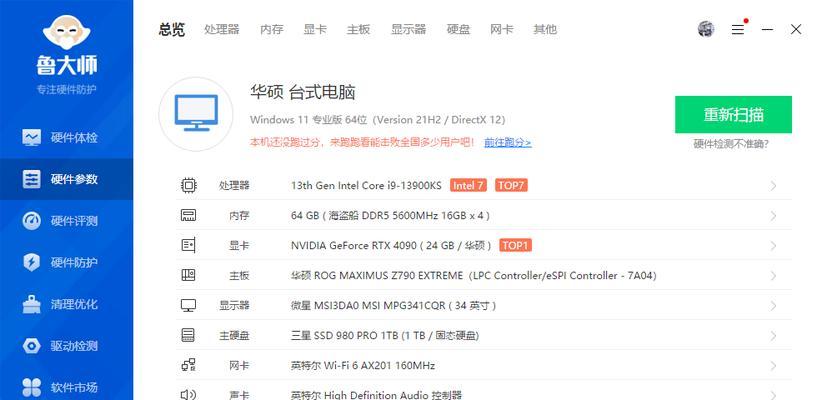Click the 华硕 ROG MAXIMUS Z790 EXTREME text
The width and height of the screenshot is (817, 400).
474,276
